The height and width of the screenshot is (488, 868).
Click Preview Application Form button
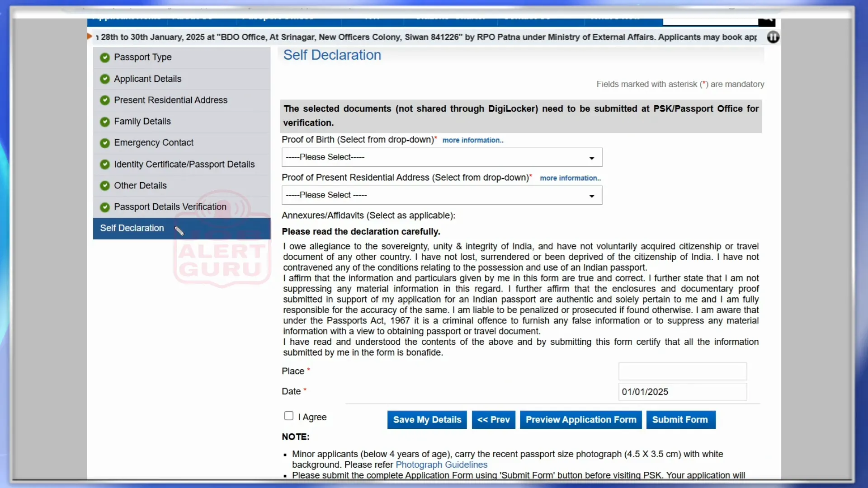point(580,419)
